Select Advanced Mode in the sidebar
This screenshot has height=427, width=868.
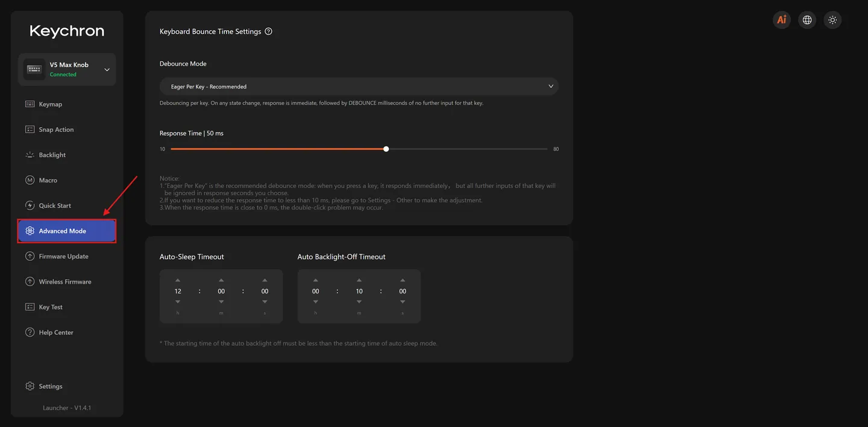click(67, 231)
